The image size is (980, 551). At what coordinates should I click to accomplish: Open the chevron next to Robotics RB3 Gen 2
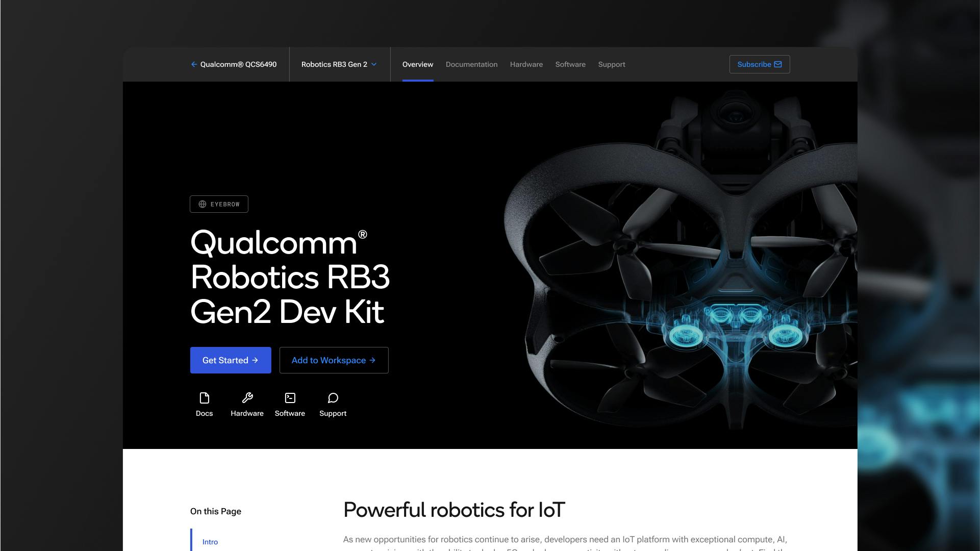click(x=374, y=64)
